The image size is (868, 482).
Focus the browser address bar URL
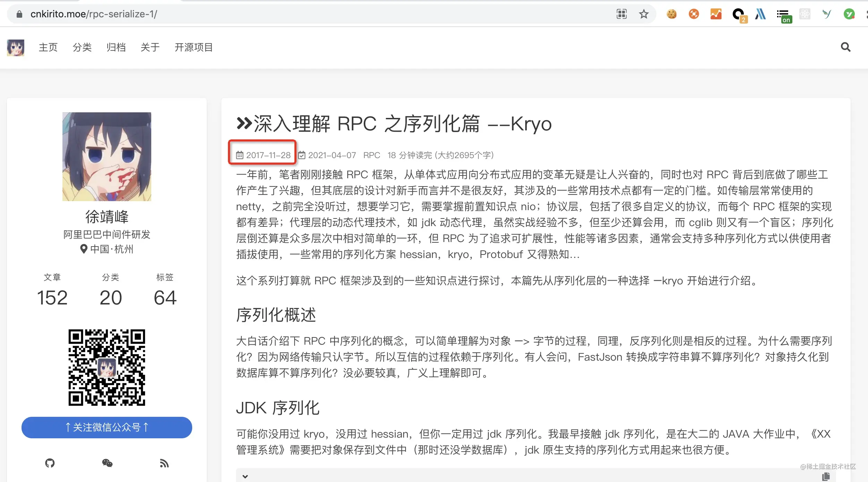pos(94,14)
